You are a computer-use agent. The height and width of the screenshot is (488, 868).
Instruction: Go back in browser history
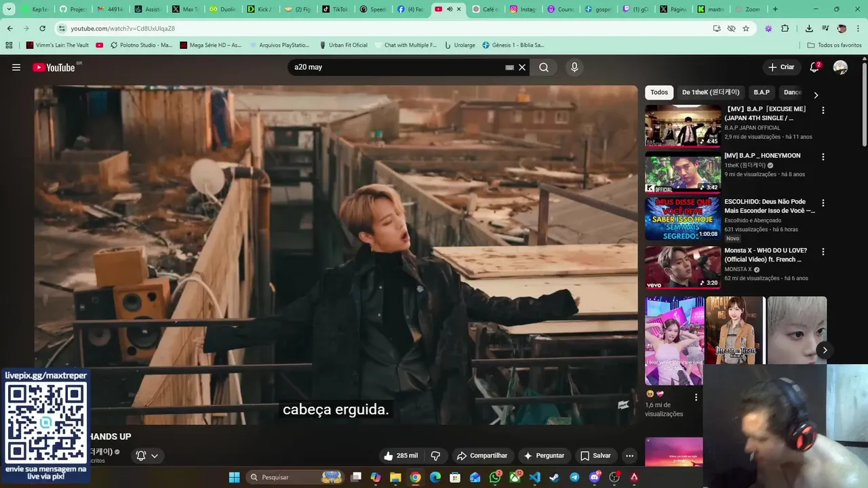pos(9,28)
